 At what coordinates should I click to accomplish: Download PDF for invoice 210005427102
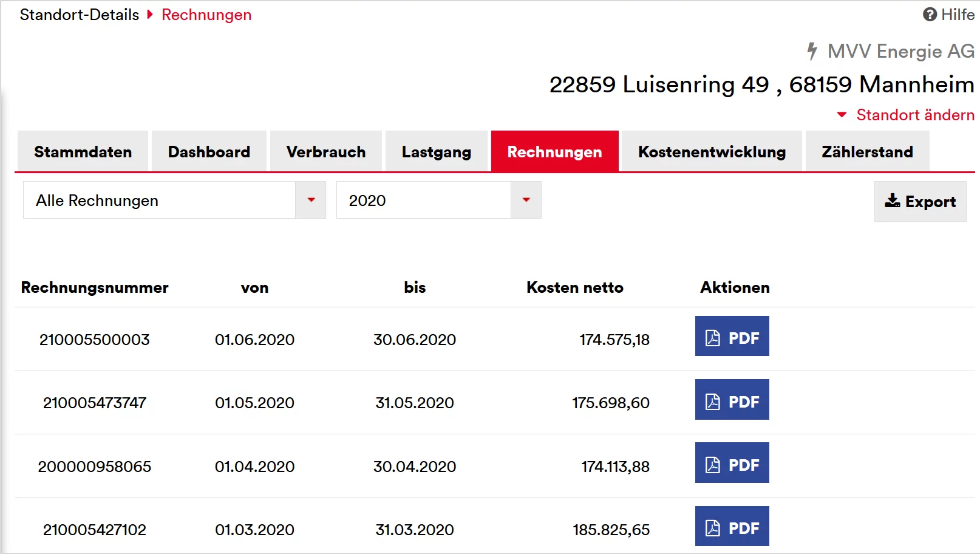(x=732, y=526)
